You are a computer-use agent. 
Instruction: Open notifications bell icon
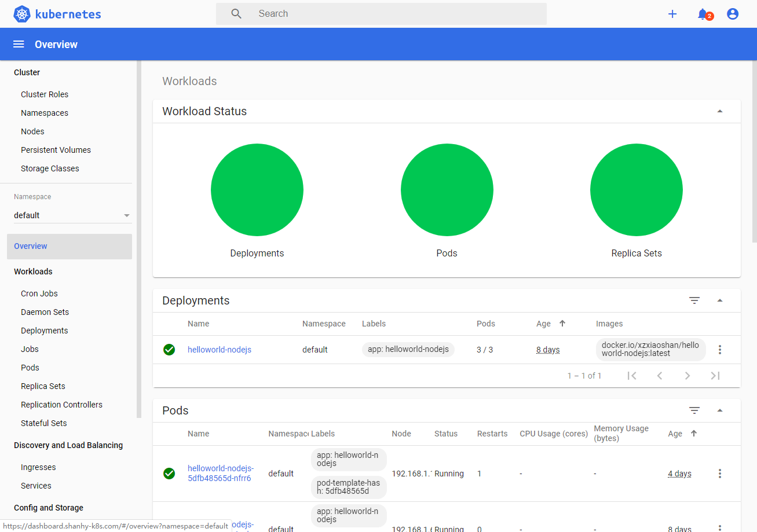click(703, 14)
